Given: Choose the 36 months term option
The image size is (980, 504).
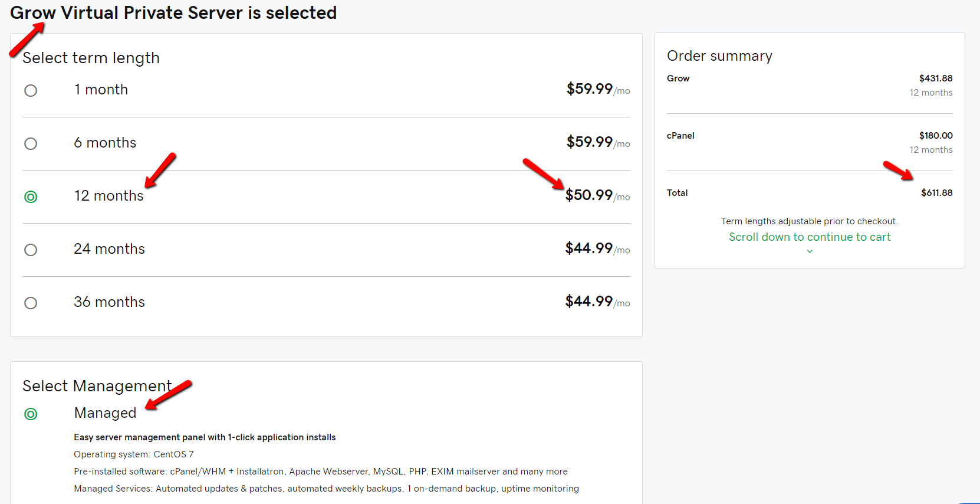Looking at the screenshot, I should point(31,303).
